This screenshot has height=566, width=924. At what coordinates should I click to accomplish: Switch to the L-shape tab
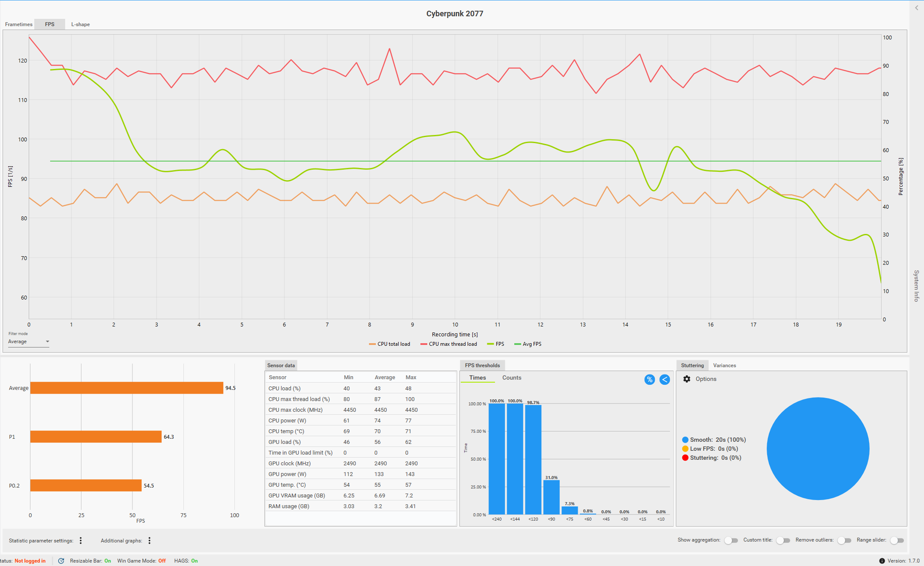pyautogui.click(x=80, y=24)
